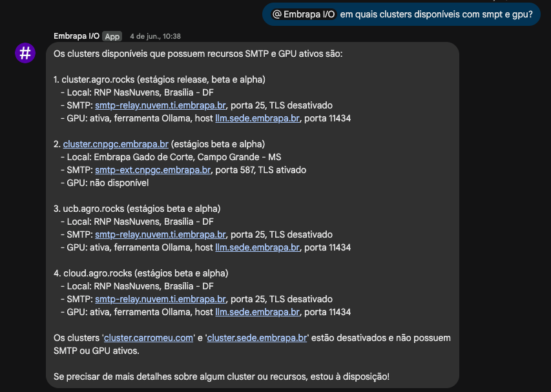Open smtp-relay.nuvem.ti.embrapa.br link under ucb.agro.rocks
551x392 pixels.
tap(161, 234)
